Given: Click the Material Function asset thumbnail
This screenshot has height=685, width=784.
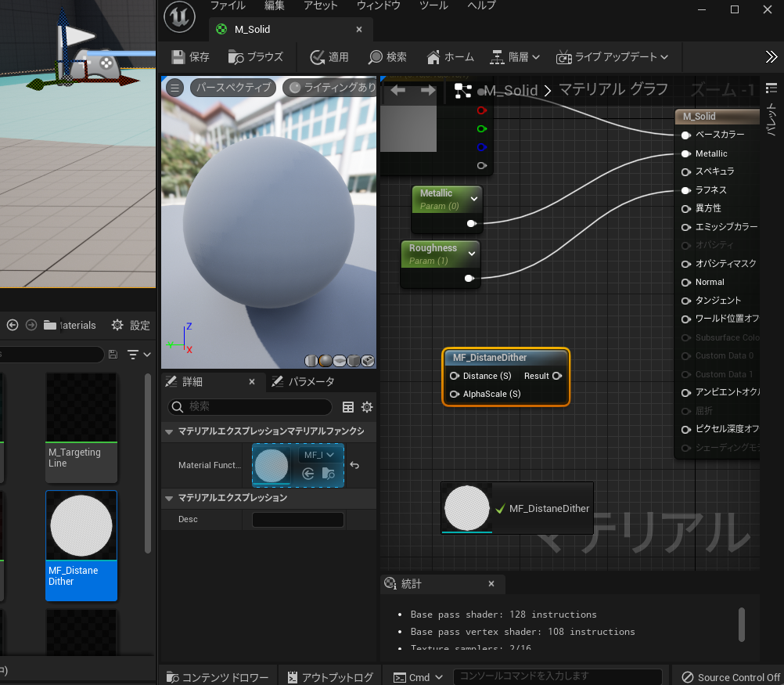Looking at the screenshot, I should click(272, 465).
